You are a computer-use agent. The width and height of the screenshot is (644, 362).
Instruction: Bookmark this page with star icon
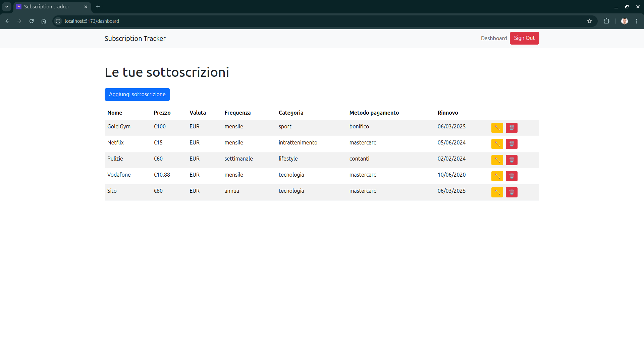coord(590,21)
